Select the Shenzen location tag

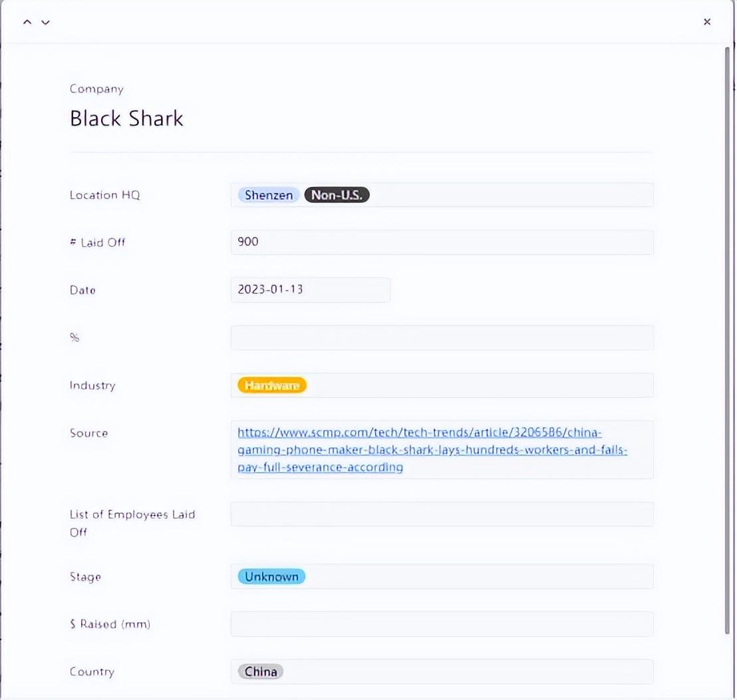268,195
